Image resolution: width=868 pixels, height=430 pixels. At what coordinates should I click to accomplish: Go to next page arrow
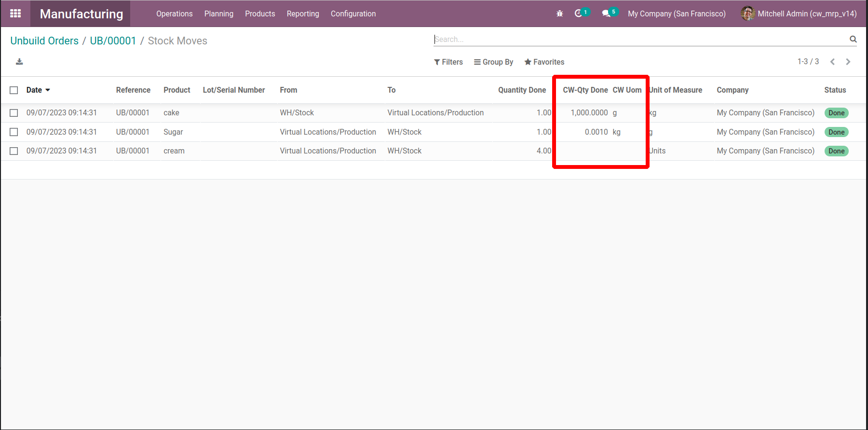tap(848, 62)
